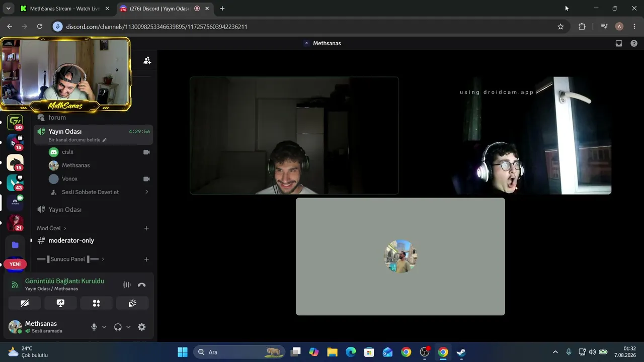Open the server icon with 43 badge
This screenshot has height=362, width=644.
pyautogui.click(x=15, y=183)
